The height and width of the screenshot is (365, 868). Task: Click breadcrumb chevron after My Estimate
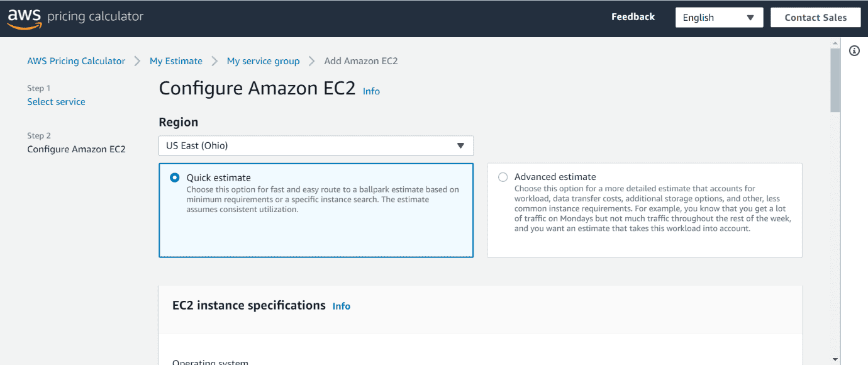[x=214, y=61]
